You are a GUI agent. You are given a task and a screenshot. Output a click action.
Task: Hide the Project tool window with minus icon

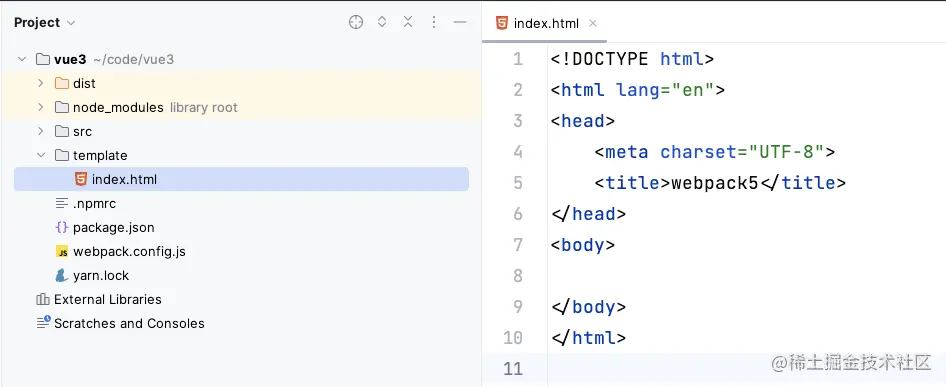(460, 22)
